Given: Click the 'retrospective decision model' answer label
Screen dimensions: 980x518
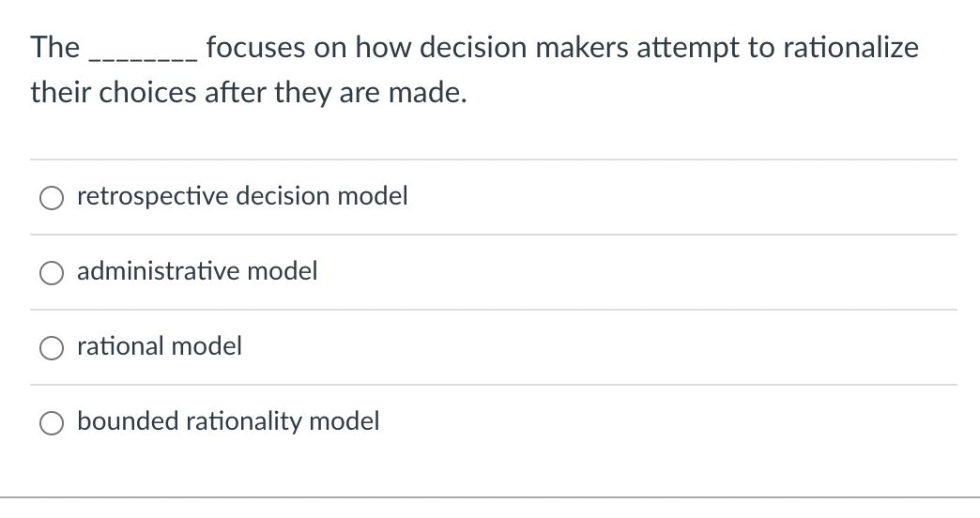Looking at the screenshot, I should pos(242,197).
